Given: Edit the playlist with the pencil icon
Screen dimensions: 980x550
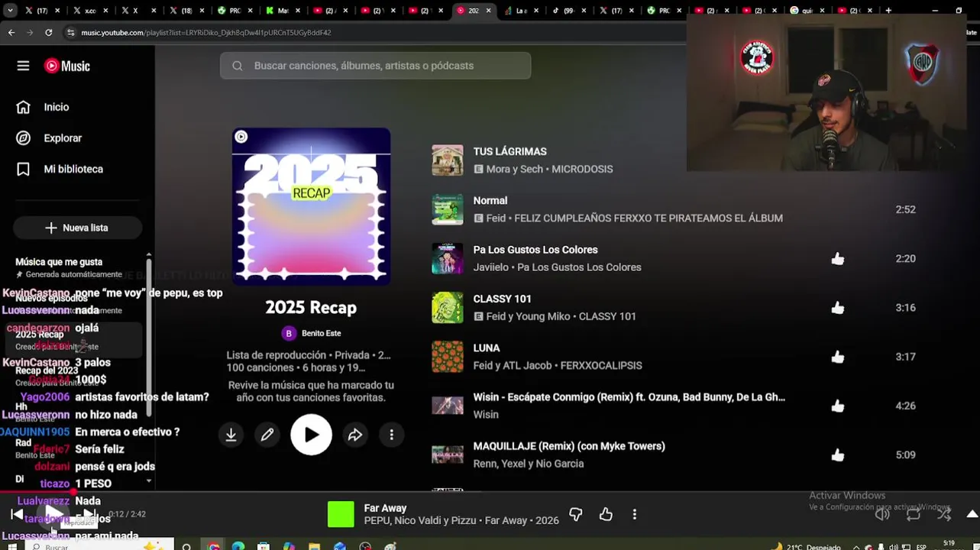Looking at the screenshot, I should 267,435.
